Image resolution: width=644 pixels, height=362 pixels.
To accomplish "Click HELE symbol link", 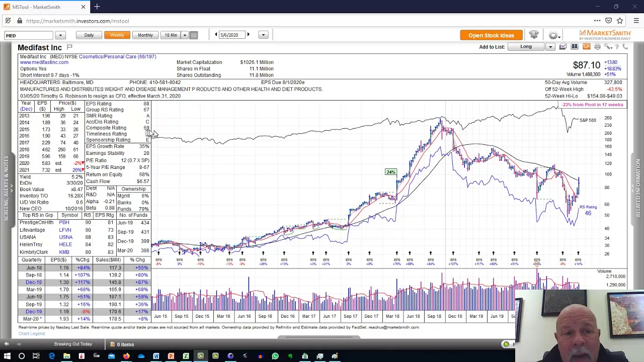I will tap(65, 244).
